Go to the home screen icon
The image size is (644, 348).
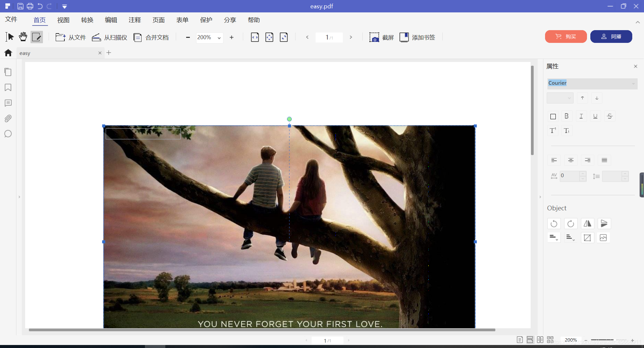pos(8,53)
